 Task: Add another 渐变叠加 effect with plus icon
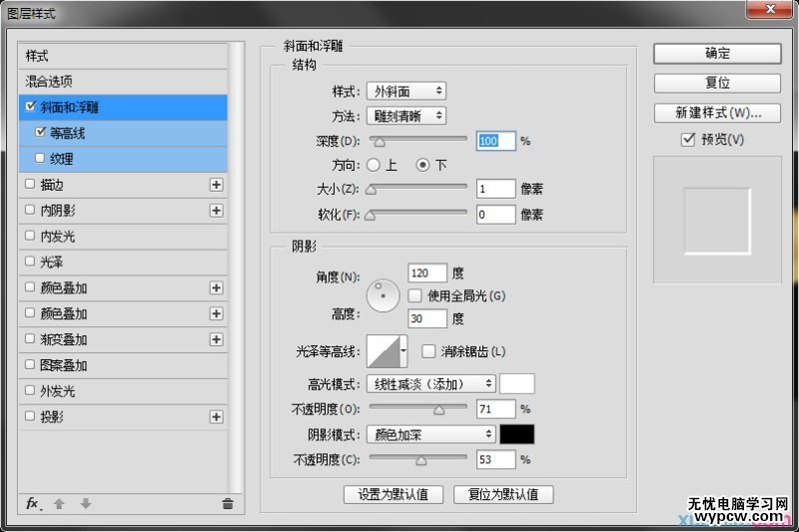point(216,339)
